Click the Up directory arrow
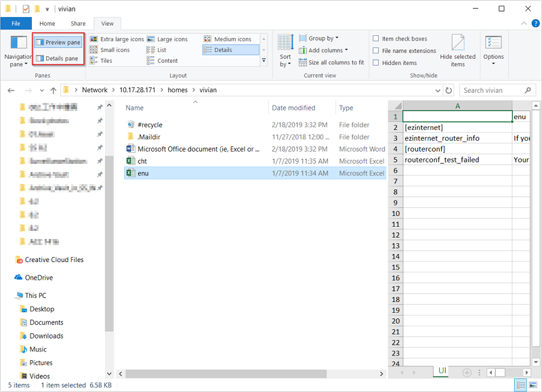Image resolution: width=542 pixels, height=392 pixels. [x=53, y=90]
